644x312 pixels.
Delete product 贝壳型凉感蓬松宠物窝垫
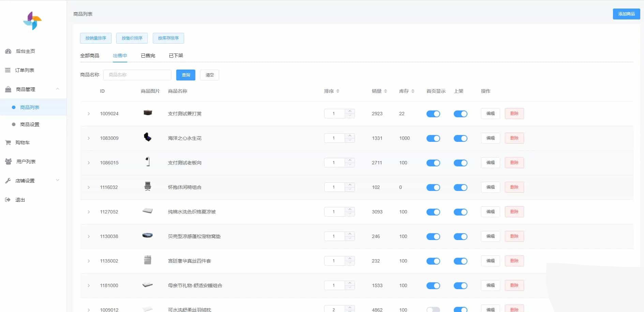(x=514, y=236)
